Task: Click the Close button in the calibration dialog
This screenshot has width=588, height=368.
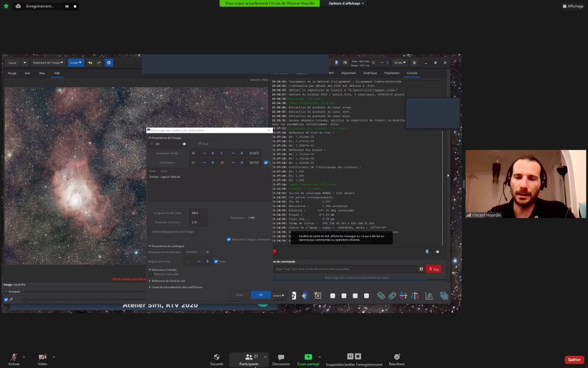Action: point(239,295)
